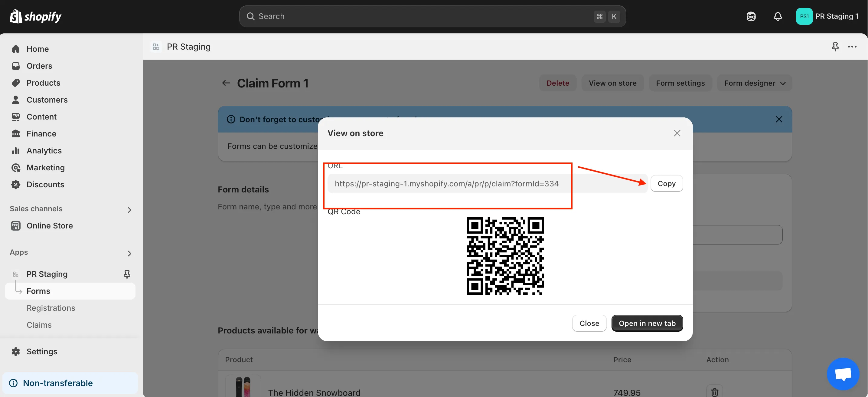
Task: Open the notifications bell
Action: [777, 16]
